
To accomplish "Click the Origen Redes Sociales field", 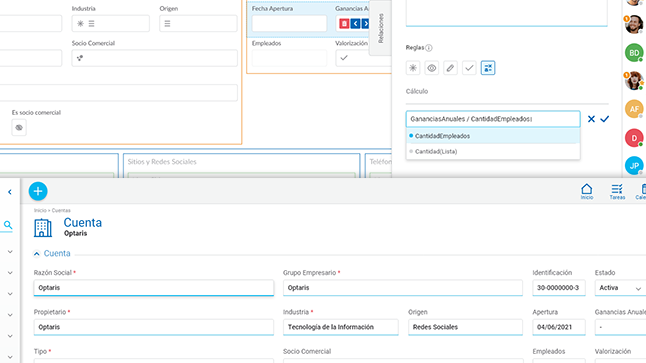I will 465,327.
